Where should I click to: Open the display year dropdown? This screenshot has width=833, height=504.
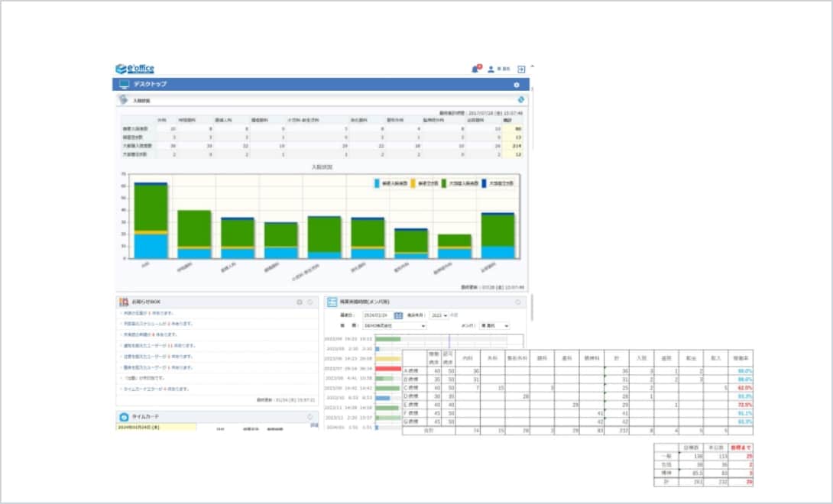click(x=439, y=315)
